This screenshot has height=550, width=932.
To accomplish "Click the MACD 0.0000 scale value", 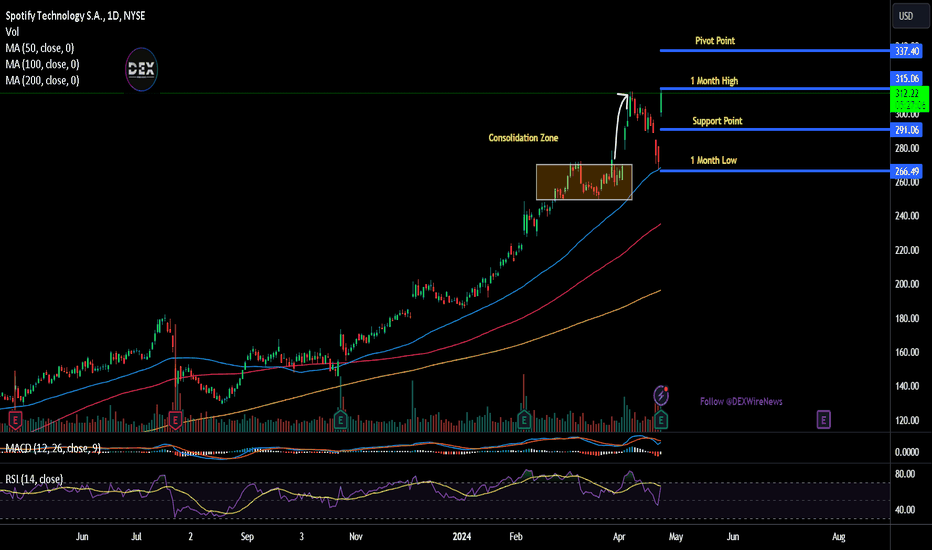I will click(x=907, y=452).
